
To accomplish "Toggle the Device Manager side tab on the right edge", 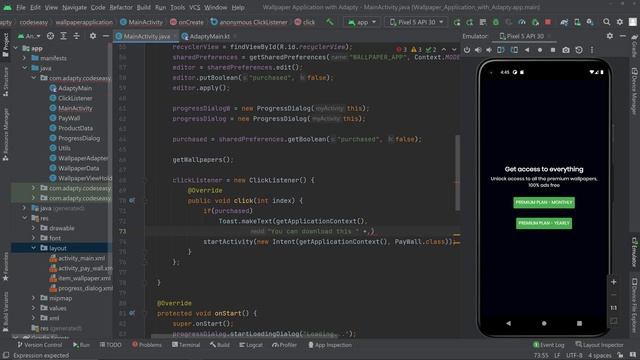I will pyautogui.click(x=635, y=91).
